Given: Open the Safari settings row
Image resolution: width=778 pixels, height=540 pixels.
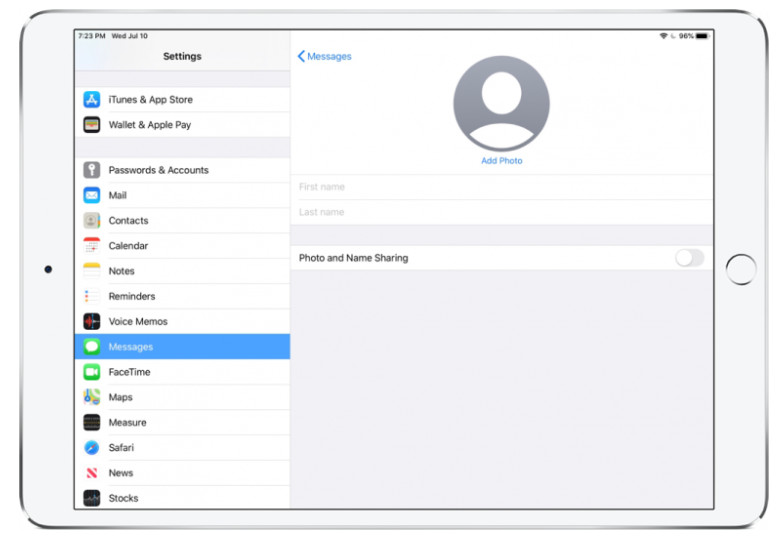Looking at the screenshot, I should pyautogui.click(x=182, y=448).
